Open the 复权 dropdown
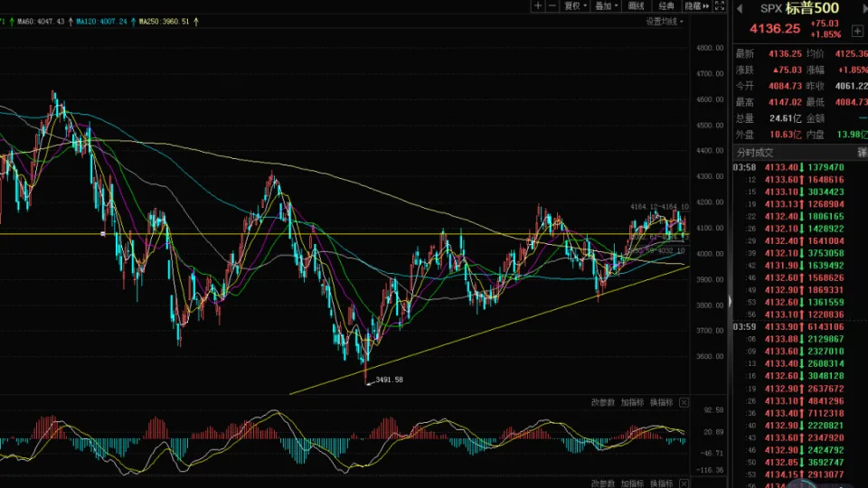Viewport: 868px width, 488px height. click(574, 5)
